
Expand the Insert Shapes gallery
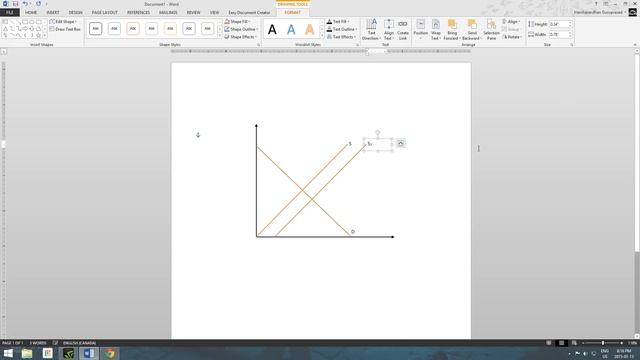pyautogui.click(x=45, y=36)
